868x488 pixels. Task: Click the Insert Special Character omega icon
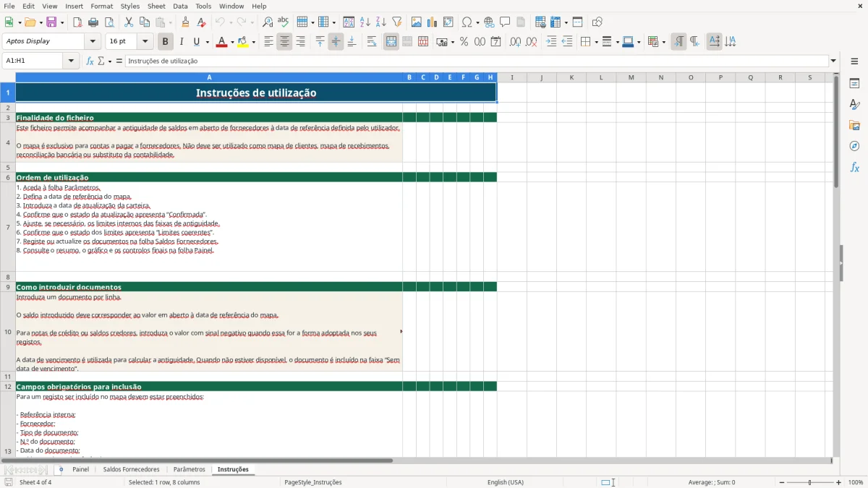pyautogui.click(x=467, y=22)
